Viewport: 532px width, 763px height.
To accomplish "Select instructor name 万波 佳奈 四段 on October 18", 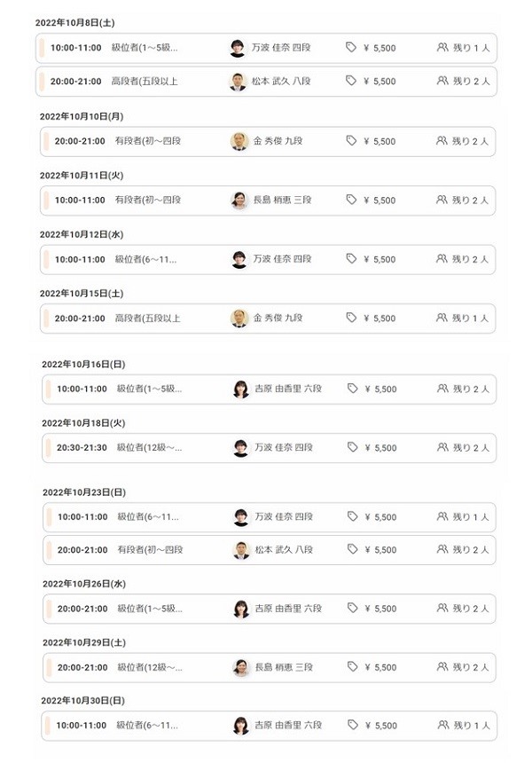I will point(283,447).
